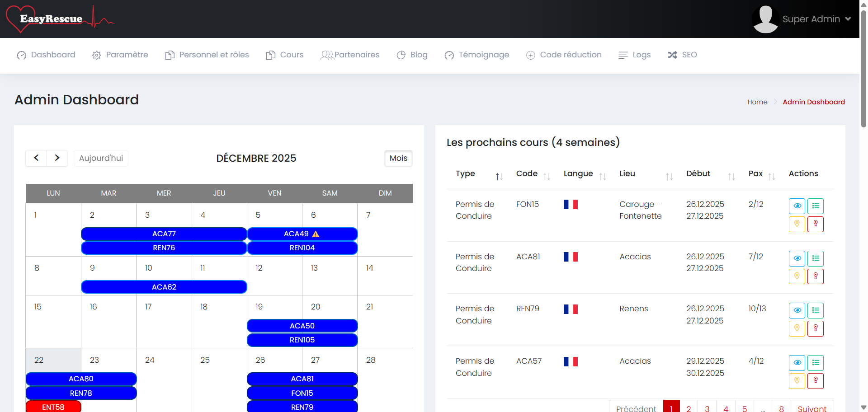
Task: Advance to the next calendar month arrow
Action: point(57,158)
